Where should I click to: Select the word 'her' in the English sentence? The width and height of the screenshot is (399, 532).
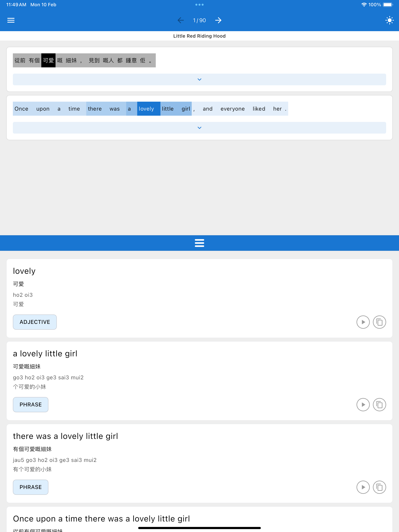point(277,109)
